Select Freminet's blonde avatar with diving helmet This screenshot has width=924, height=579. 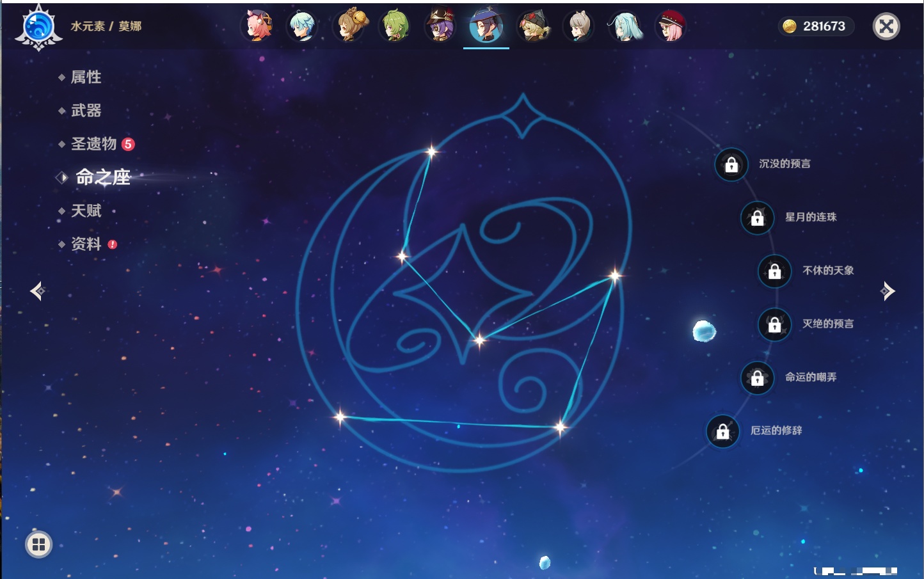[533, 26]
